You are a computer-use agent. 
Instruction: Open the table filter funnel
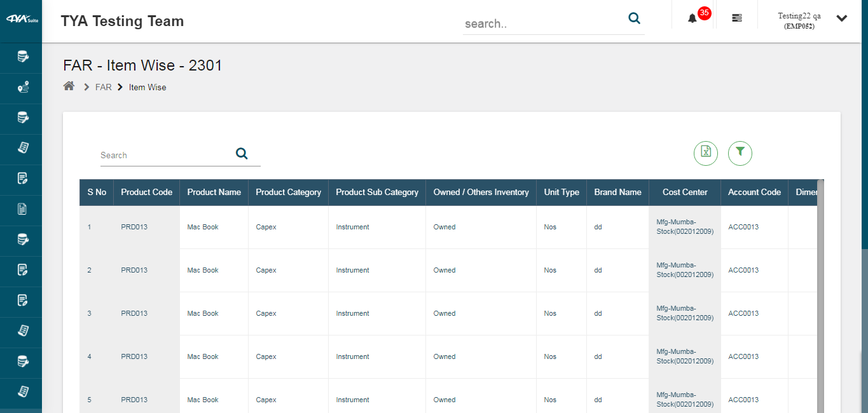(740, 153)
